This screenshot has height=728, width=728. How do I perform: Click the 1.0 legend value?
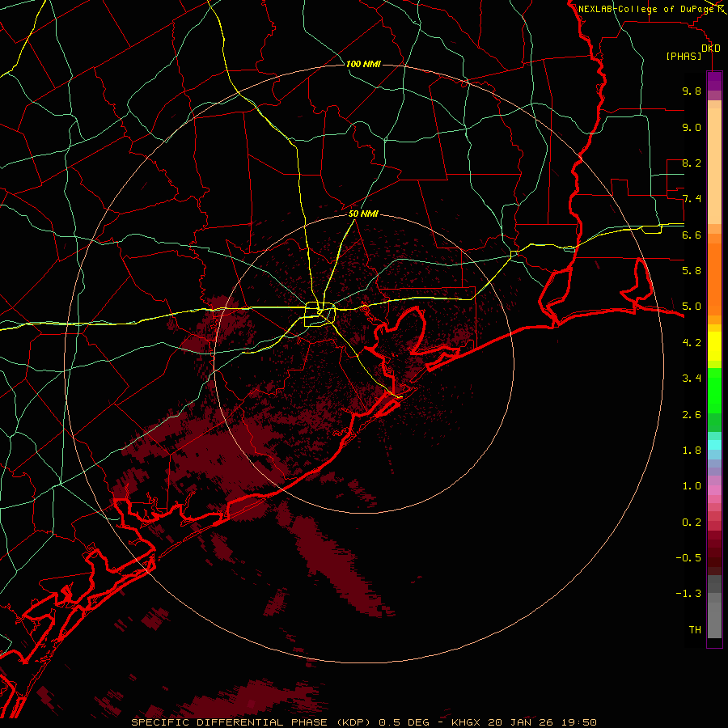(692, 486)
